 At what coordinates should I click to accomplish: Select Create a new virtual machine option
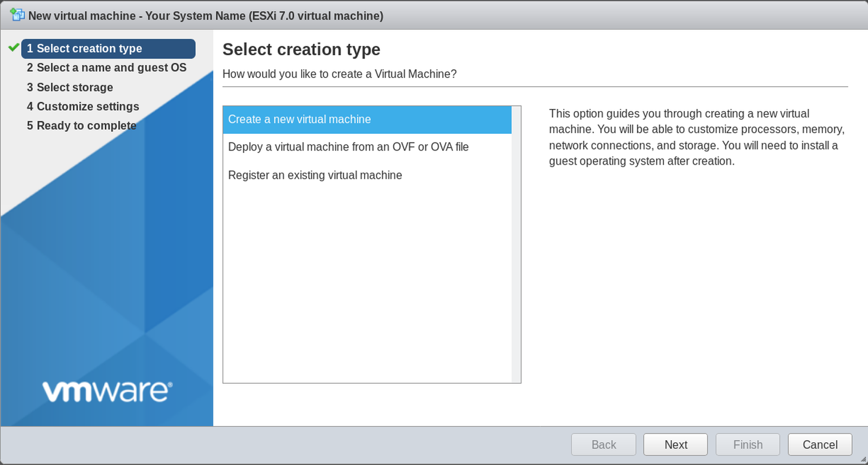point(367,120)
